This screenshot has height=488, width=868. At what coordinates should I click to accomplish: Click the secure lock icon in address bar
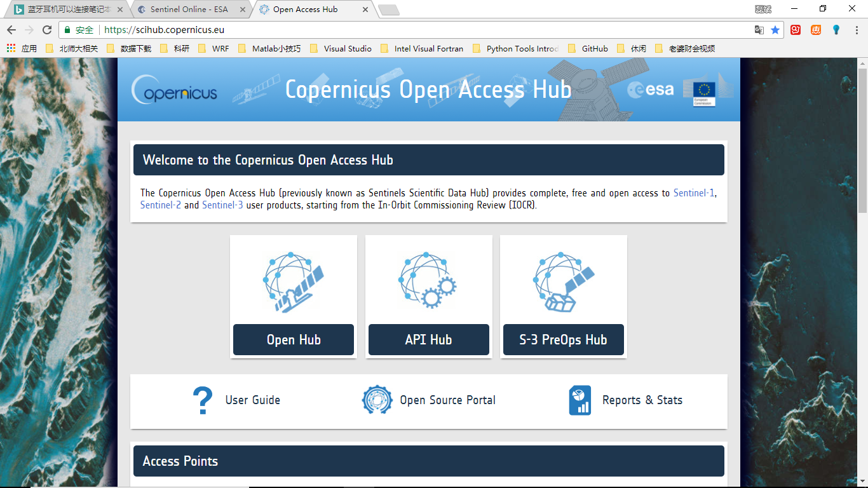tap(67, 30)
